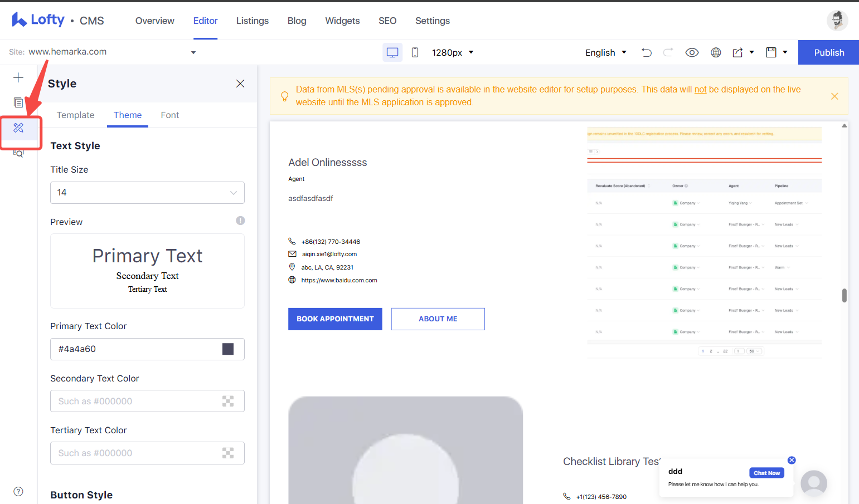Viewport: 859px width, 504px height.
Task: Click the share export icon
Action: click(x=737, y=52)
